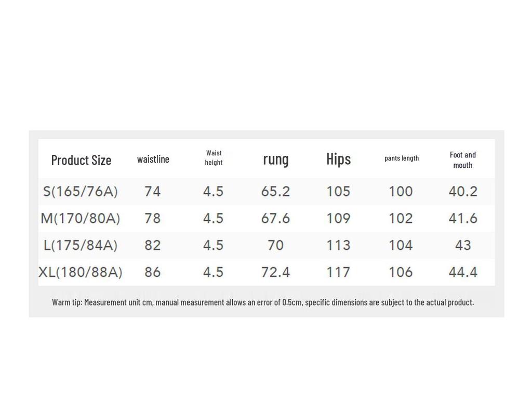
Task: Select the rung value 67.6
Action: click(x=275, y=218)
